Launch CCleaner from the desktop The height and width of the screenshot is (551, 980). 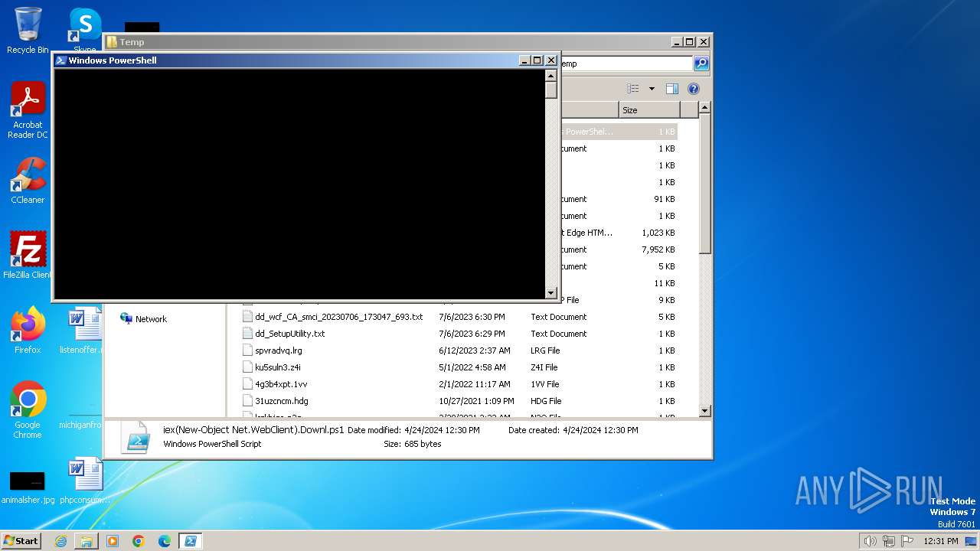pyautogui.click(x=28, y=181)
